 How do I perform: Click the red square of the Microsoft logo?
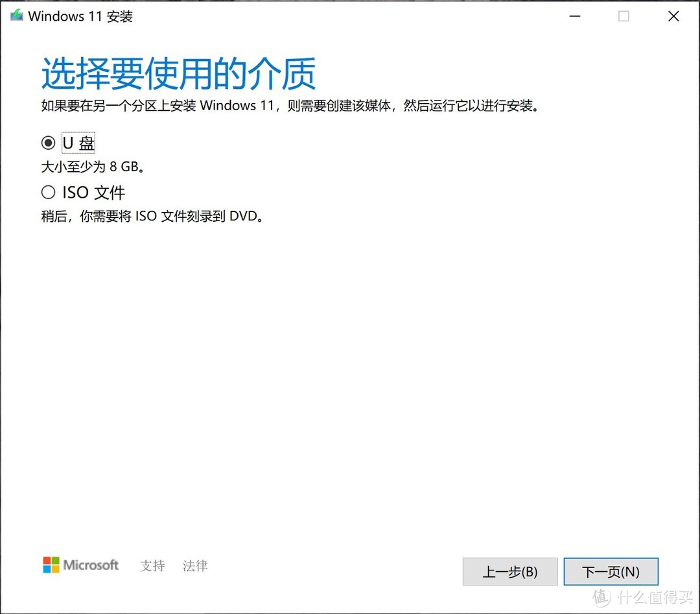[x=47, y=560]
